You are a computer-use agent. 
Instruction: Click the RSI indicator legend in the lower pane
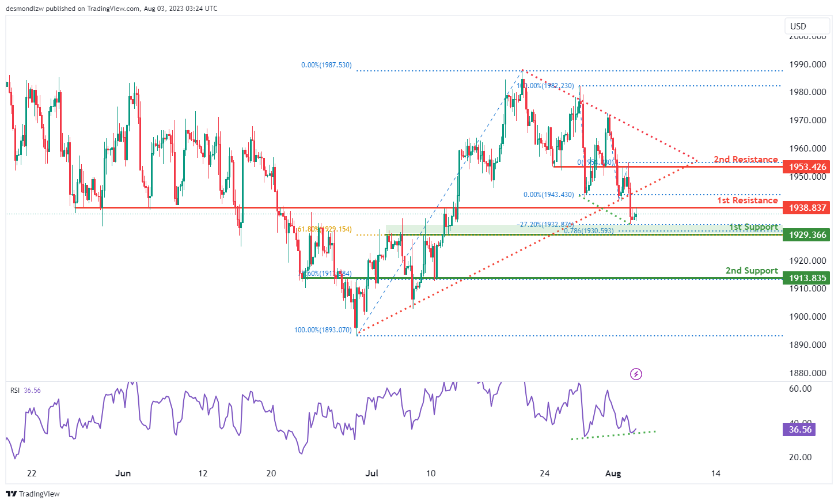point(25,391)
